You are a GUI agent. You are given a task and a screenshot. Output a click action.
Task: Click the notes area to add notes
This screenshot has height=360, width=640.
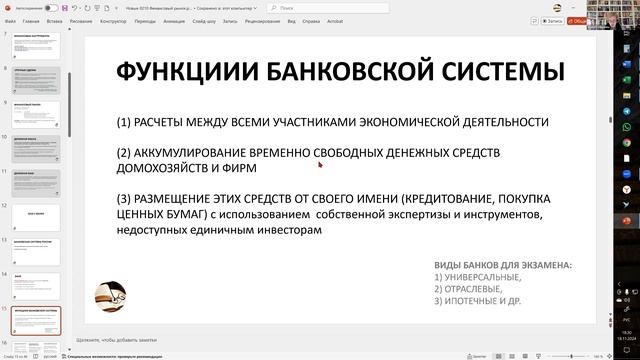pyautogui.click(x=117, y=340)
